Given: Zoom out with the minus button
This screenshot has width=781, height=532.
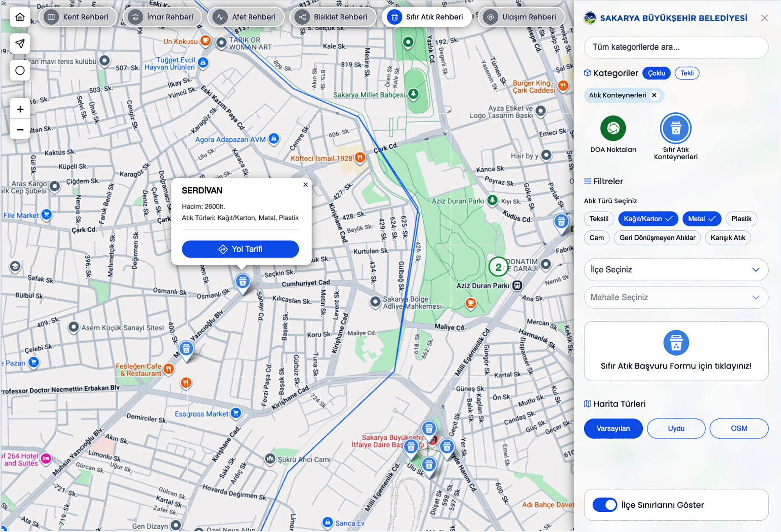Looking at the screenshot, I should [20, 130].
